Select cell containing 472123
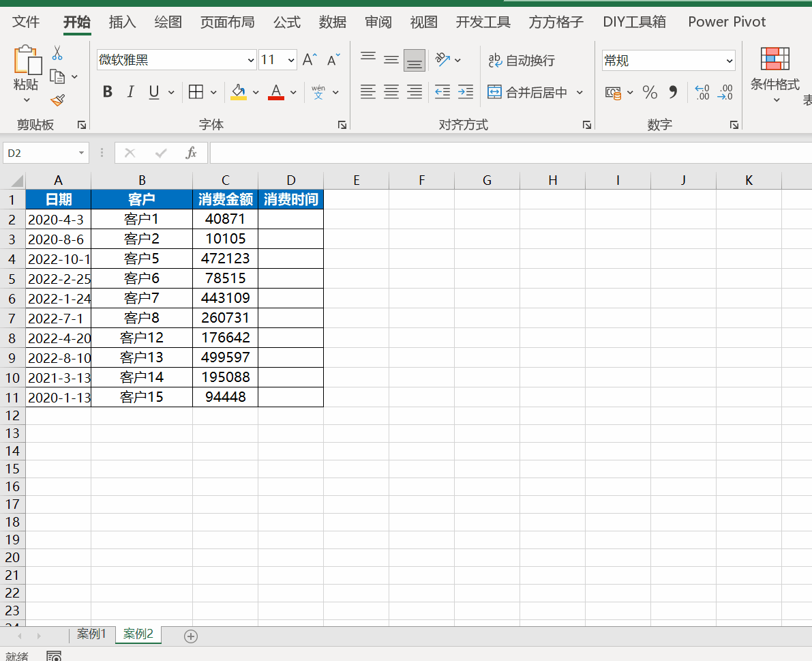Screen dimensions: 812x661 [x=225, y=259]
